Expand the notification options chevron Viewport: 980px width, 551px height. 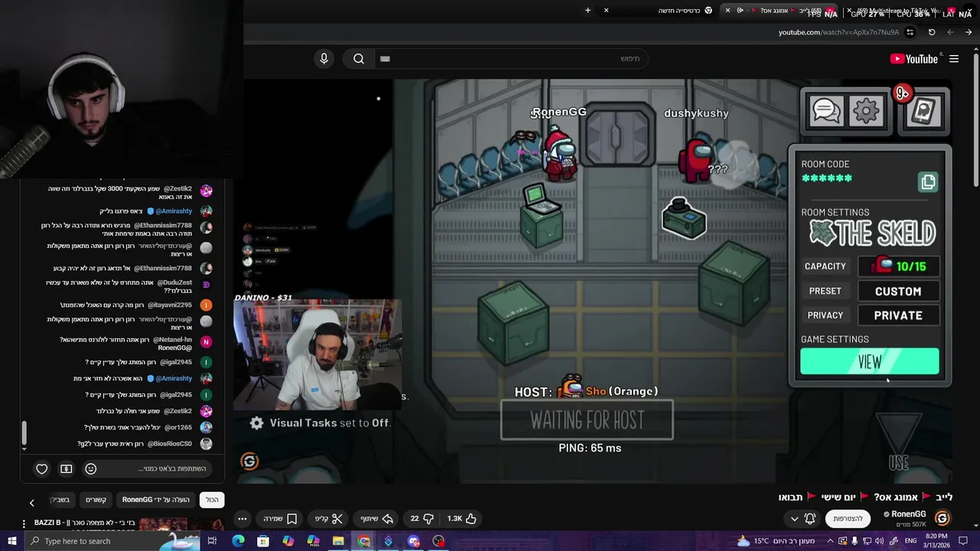click(794, 518)
